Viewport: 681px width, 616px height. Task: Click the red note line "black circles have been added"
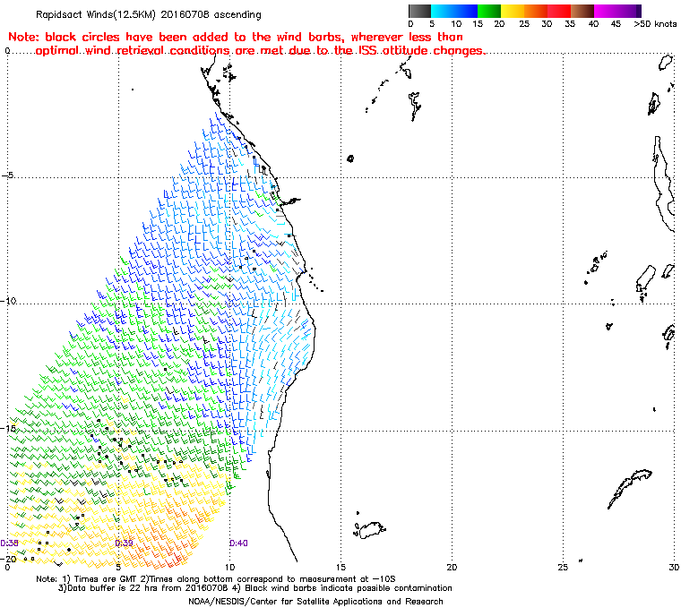coord(236,37)
